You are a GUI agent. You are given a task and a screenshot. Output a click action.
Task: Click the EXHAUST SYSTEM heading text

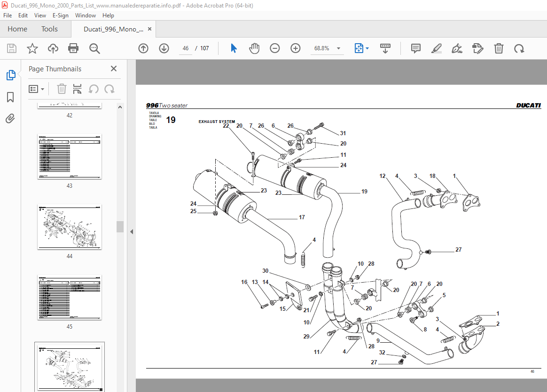click(217, 122)
